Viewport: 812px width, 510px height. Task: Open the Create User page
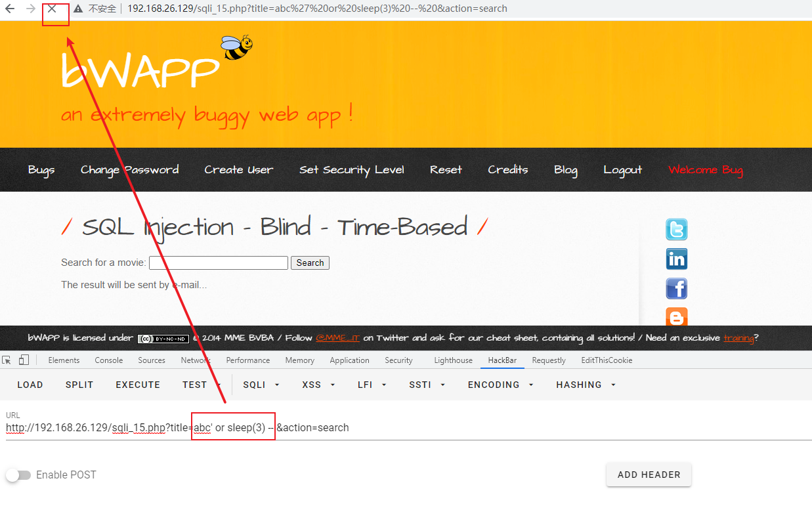[239, 170]
